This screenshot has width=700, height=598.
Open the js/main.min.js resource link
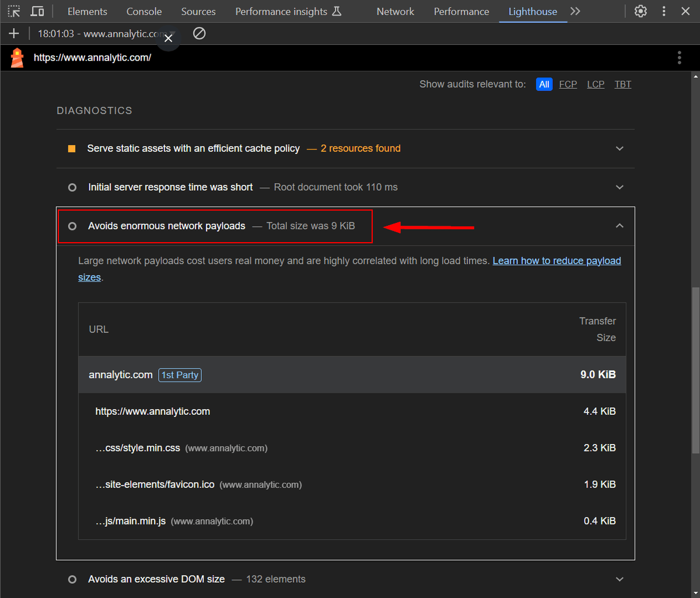click(x=131, y=521)
